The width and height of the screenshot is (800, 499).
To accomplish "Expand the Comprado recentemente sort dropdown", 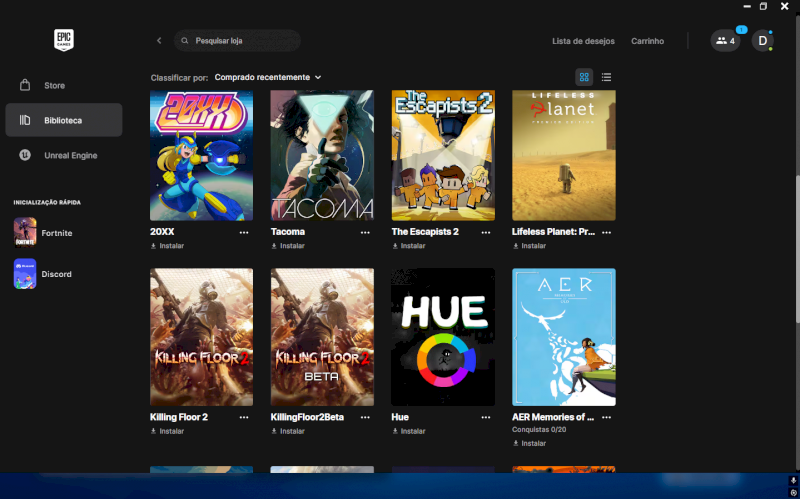I will (x=268, y=77).
